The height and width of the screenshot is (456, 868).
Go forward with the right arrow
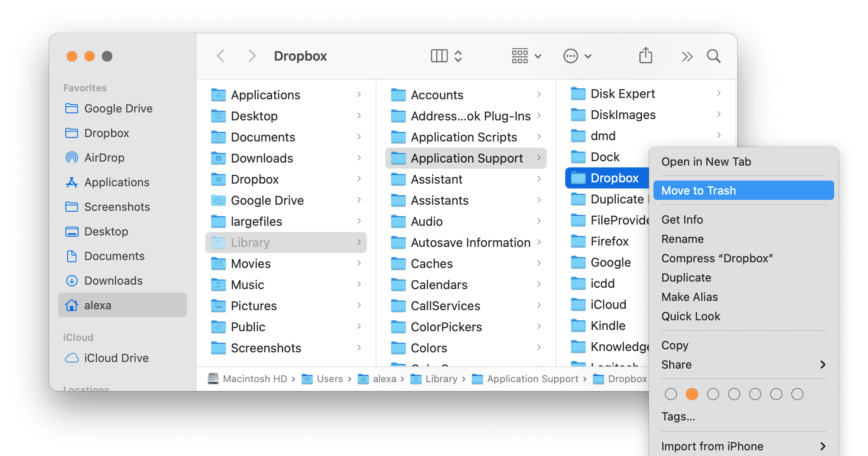(x=251, y=56)
